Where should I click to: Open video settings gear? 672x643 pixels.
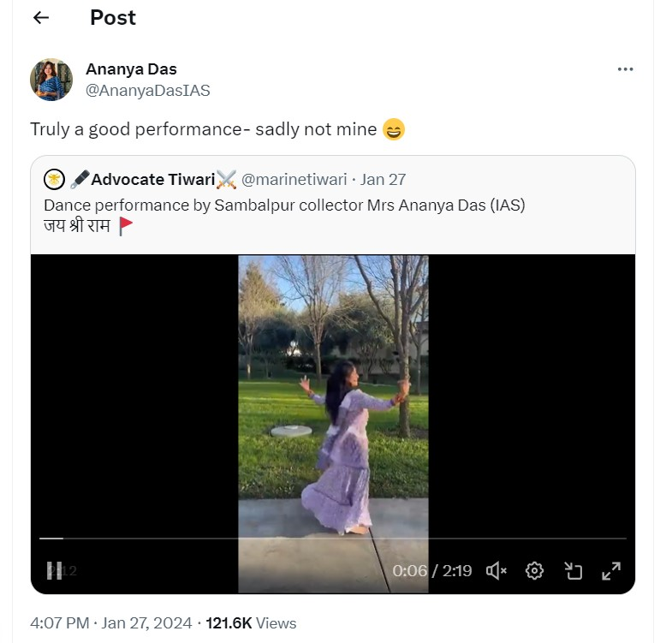click(x=535, y=570)
